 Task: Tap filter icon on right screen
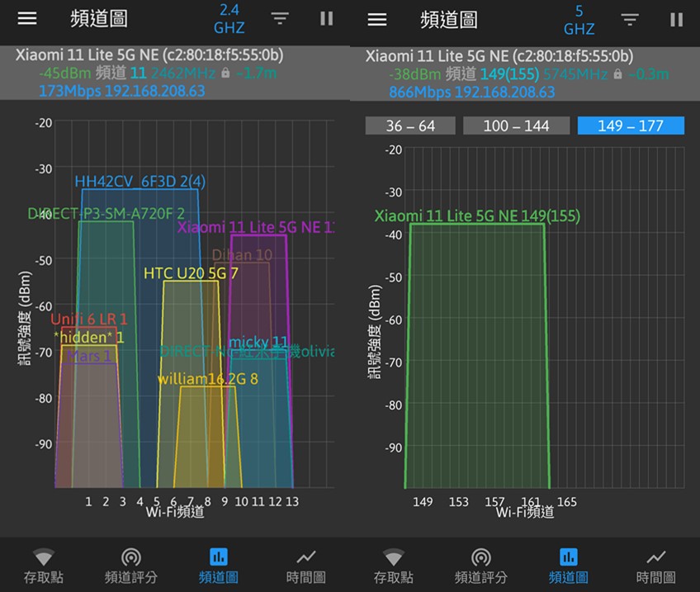[x=630, y=19]
